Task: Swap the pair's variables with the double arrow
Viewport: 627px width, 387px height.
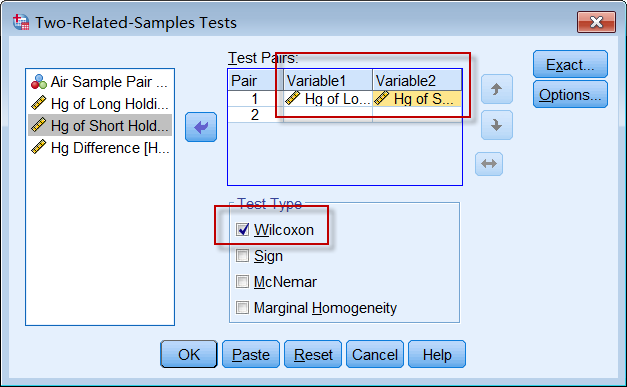Action: pos(489,164)
